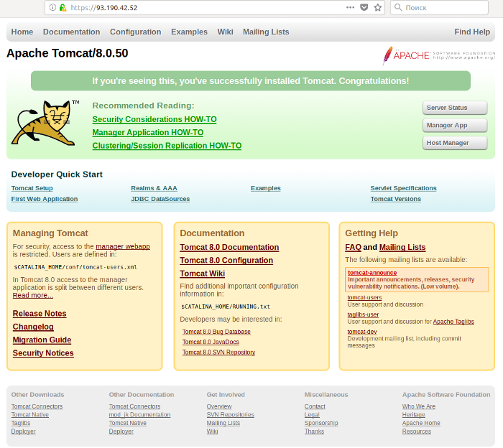
Task: Follow the Tomcat Setup link
Action: 32,188
